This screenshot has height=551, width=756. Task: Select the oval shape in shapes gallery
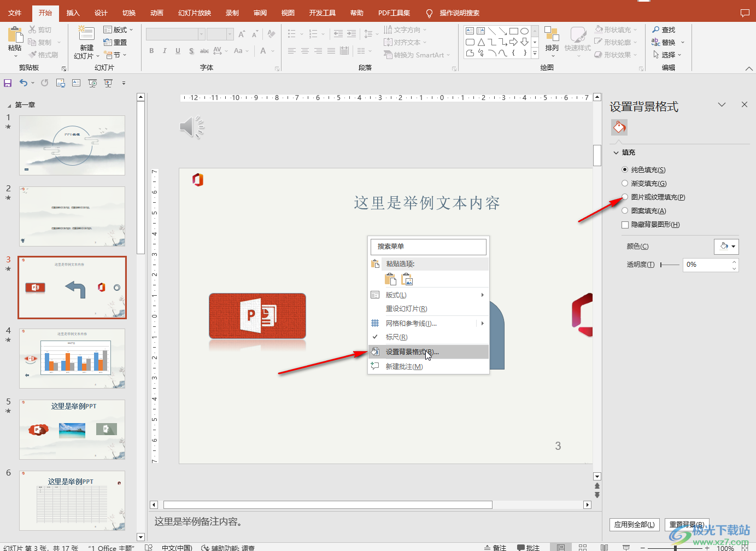[524, 31]
